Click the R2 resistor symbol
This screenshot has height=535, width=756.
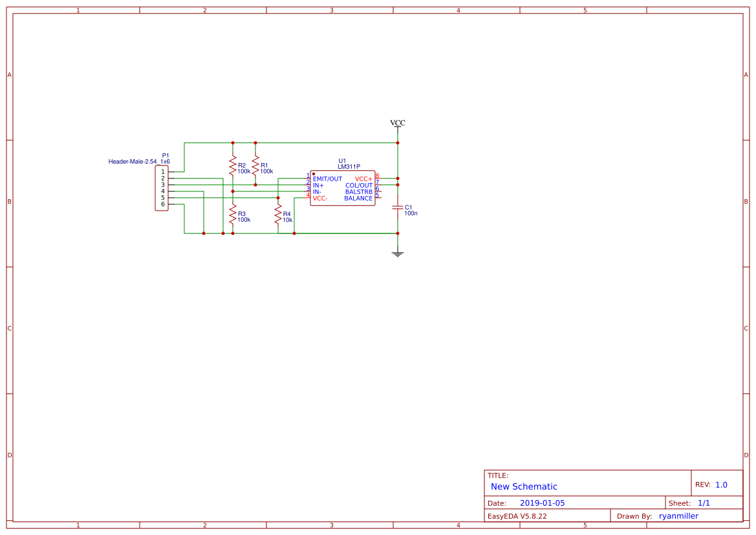(232, 164)
